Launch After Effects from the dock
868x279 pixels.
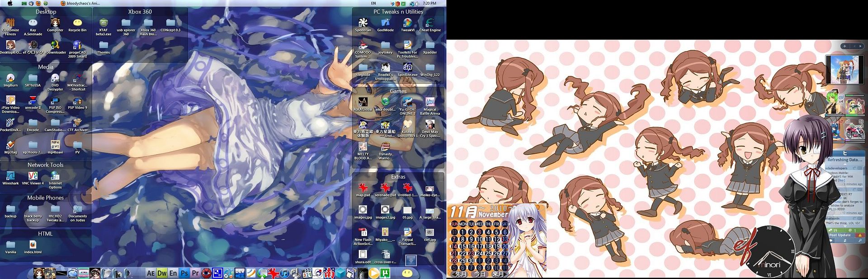click(x=151, y=273)
